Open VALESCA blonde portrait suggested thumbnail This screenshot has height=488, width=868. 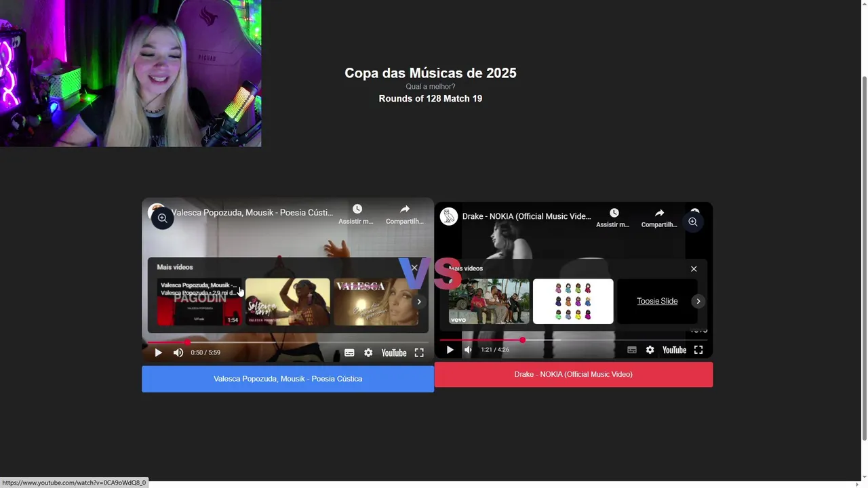coord(376,302)
